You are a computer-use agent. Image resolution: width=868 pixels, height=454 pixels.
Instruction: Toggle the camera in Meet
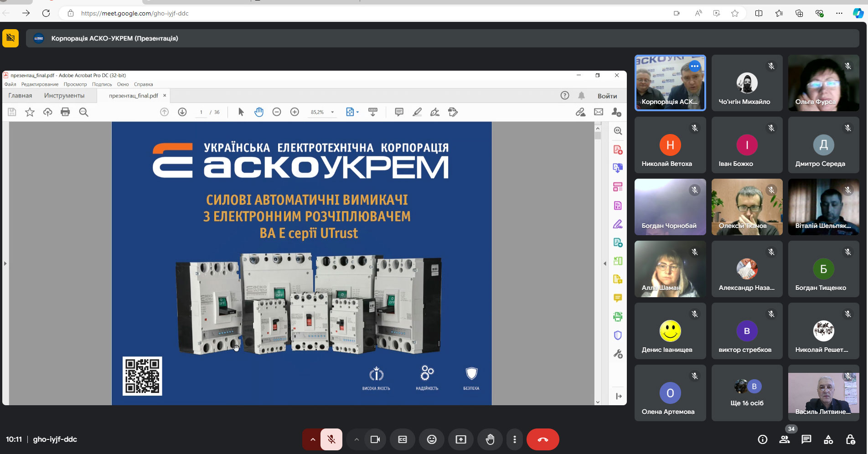click(x=375, y=439)
